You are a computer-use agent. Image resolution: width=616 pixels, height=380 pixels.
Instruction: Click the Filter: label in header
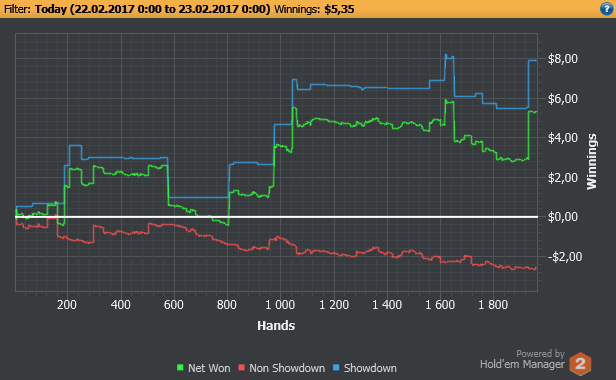[17, 9]
